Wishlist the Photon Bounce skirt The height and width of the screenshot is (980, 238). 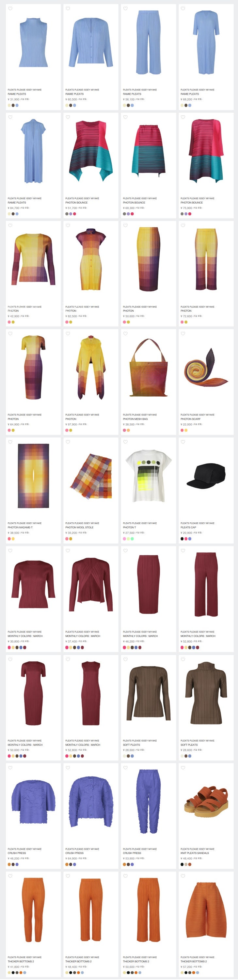(125, 117)
